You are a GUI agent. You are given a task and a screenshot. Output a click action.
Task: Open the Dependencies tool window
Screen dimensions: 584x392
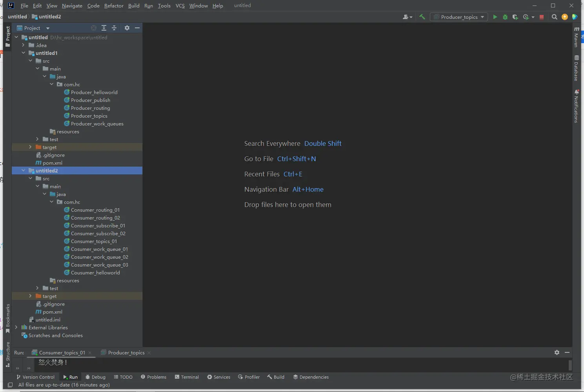click(311, 377)
